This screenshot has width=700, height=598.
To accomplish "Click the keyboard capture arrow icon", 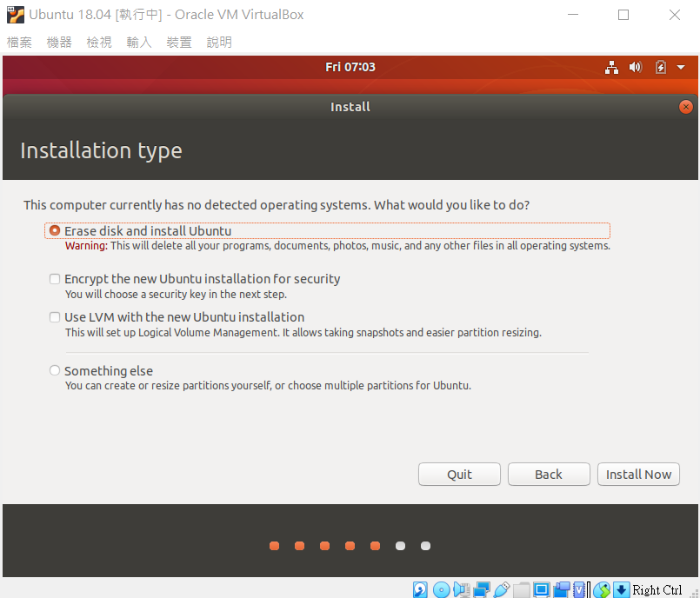I will coord(621,589).
